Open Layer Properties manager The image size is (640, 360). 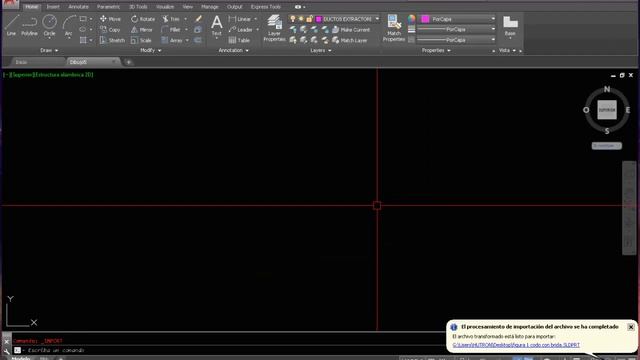point(274,28)
